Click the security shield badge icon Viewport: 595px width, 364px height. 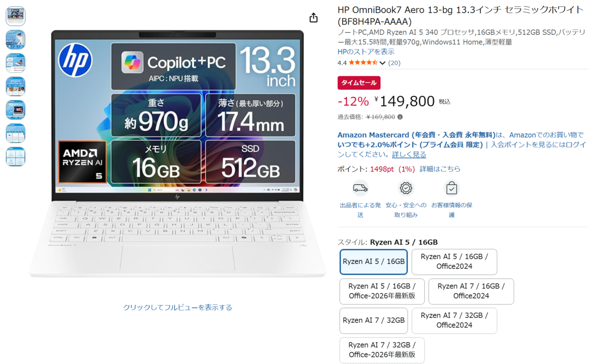[x=406, y=188]
